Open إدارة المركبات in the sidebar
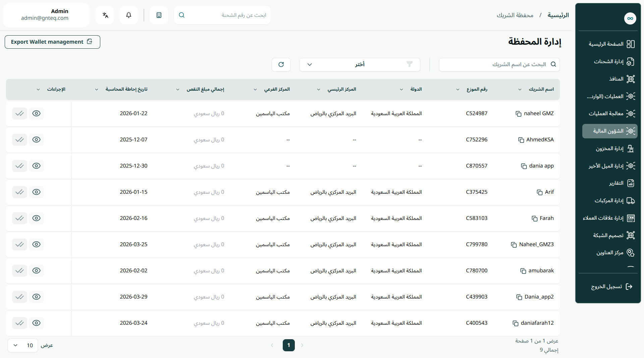This screenshot has height=358, width=644. click(610, 200)
